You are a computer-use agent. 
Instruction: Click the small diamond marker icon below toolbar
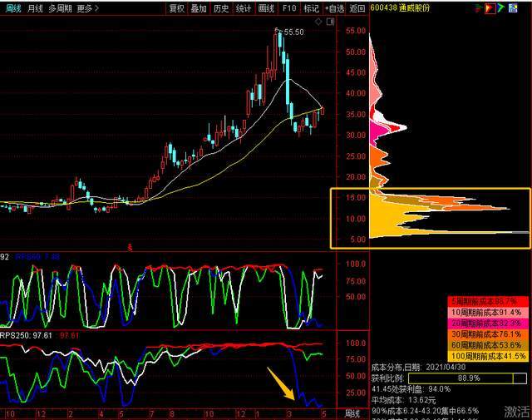[318, 22]
